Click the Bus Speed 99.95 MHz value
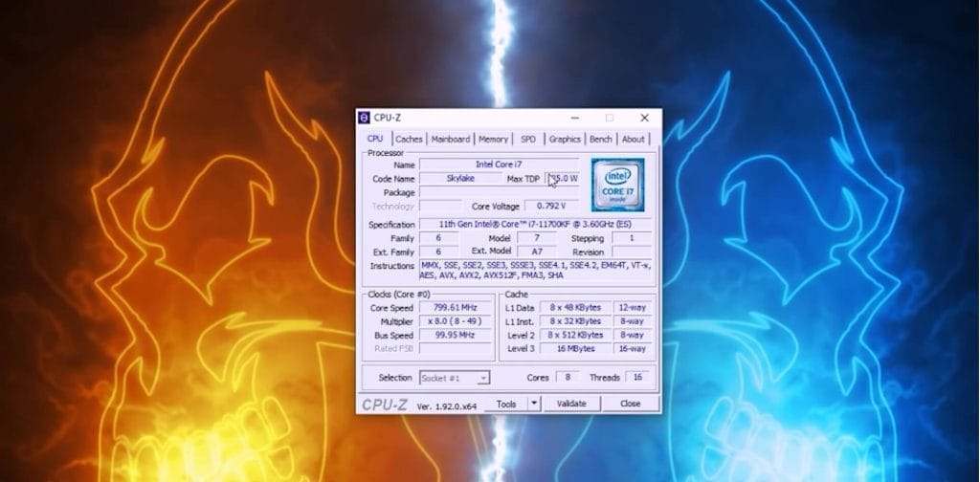 tap(455, 336)
